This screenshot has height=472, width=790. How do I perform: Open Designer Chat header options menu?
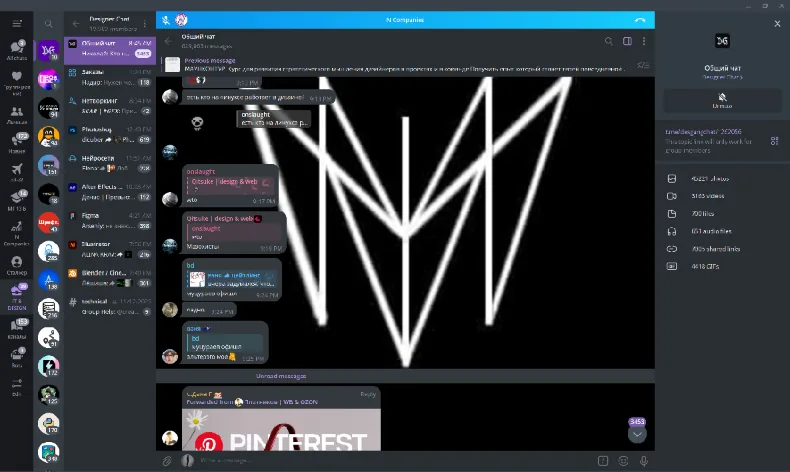145,24
